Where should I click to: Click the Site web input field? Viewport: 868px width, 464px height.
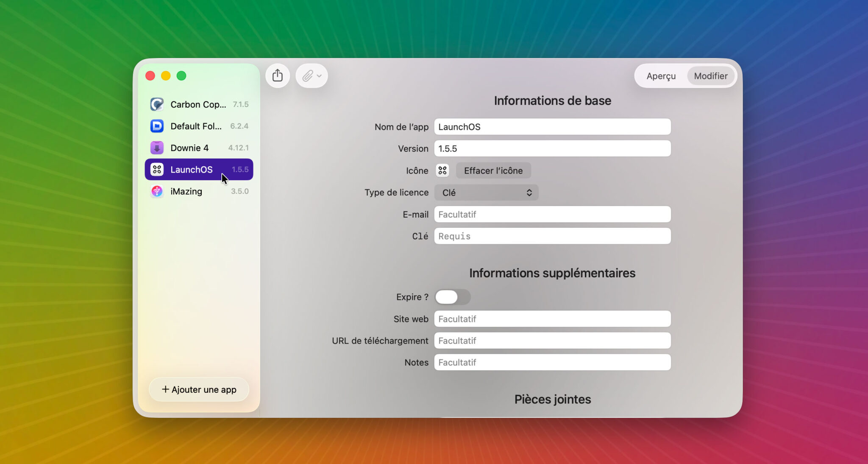[x=552, y=319]
